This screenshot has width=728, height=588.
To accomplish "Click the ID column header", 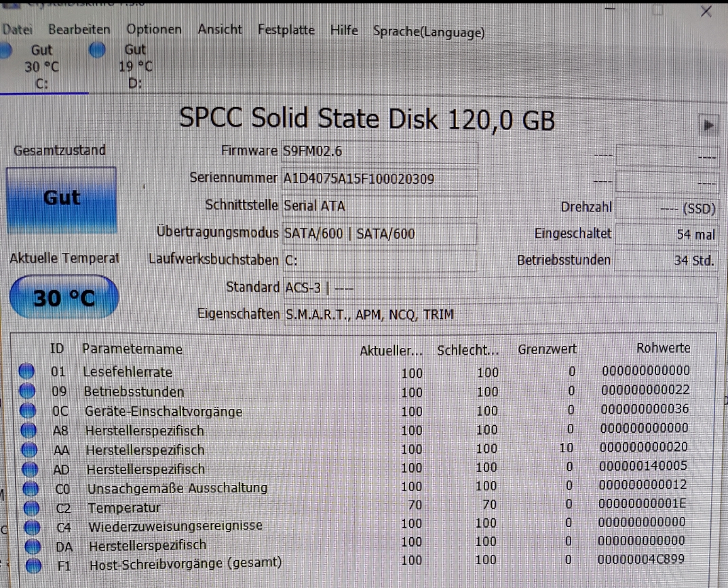I will pyautogui.click(x=57, y=349).
